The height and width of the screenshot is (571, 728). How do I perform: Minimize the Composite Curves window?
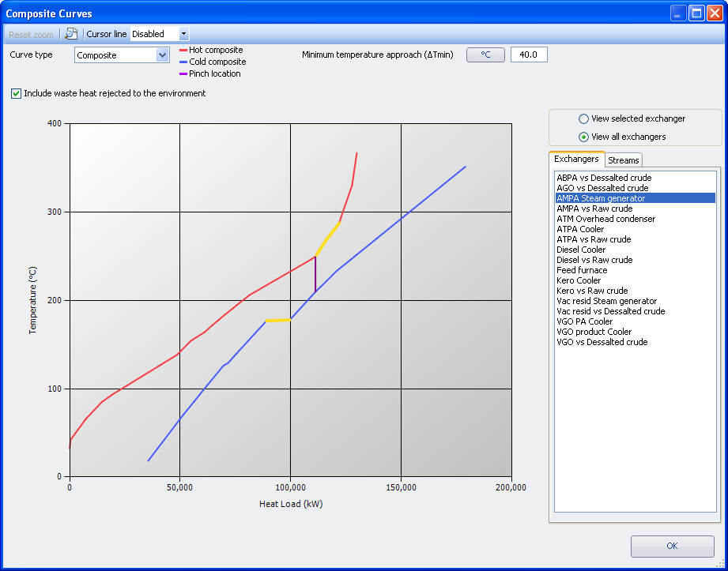pos(678,13)
